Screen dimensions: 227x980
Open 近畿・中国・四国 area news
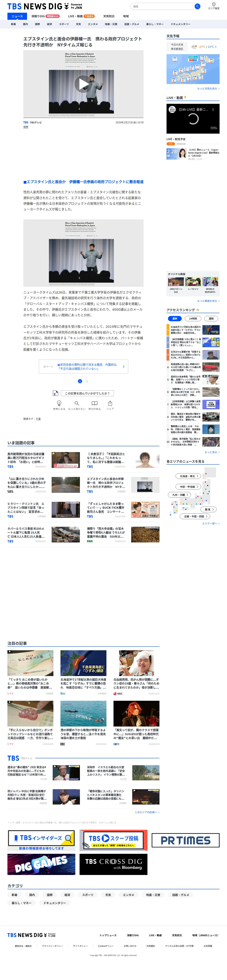tap(195, 516)
